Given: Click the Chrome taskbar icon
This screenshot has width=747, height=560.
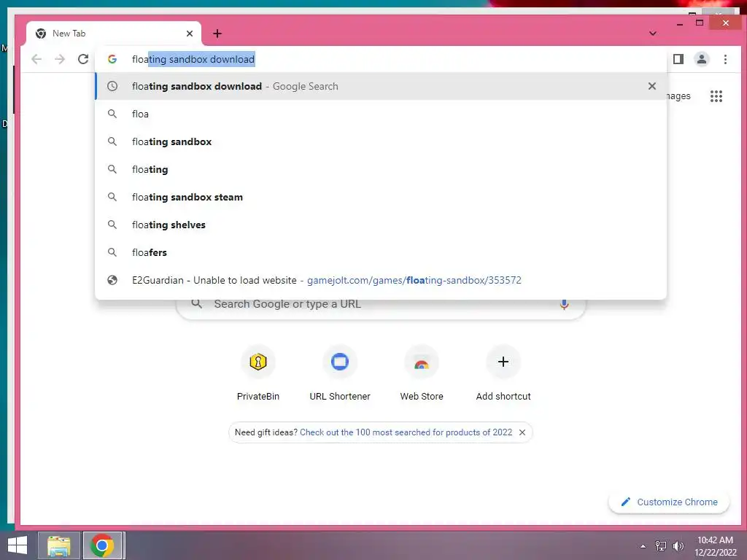Looking at the screenshot, I should [102, 545].
